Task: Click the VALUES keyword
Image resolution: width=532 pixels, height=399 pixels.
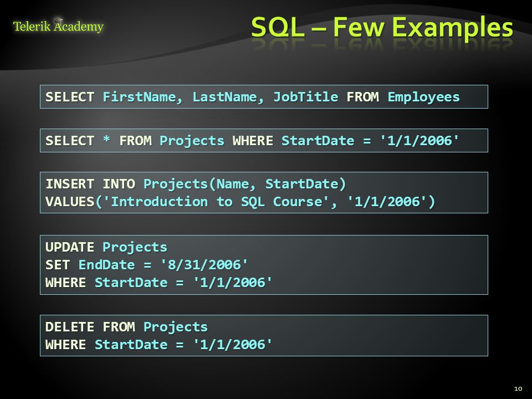Action: 70,202
